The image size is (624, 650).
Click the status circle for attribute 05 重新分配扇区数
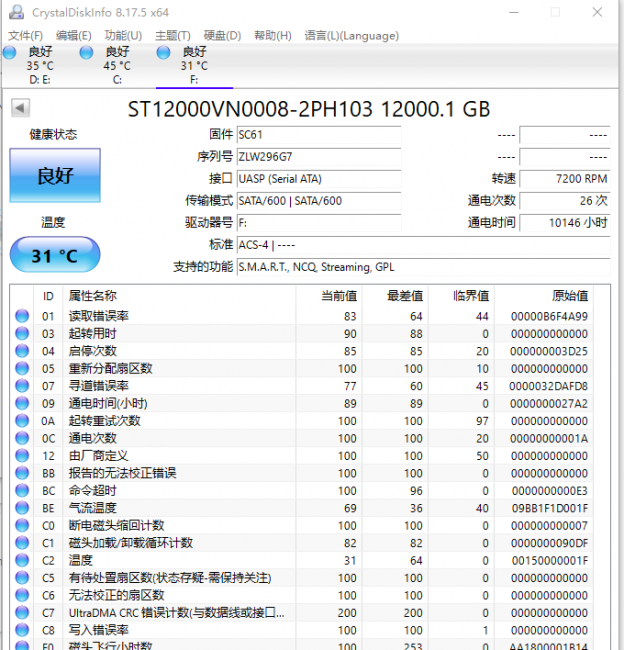[x=22, y=368]
